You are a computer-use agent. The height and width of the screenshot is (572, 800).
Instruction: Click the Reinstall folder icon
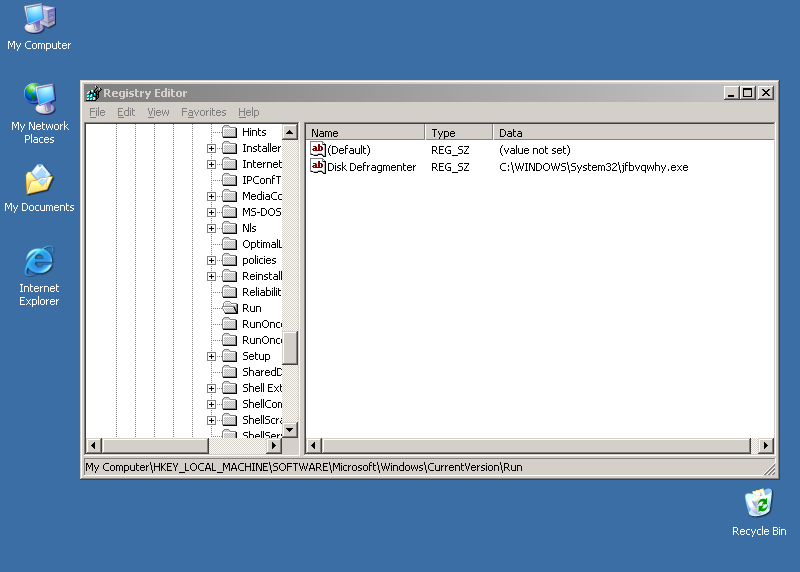point(230,276)
